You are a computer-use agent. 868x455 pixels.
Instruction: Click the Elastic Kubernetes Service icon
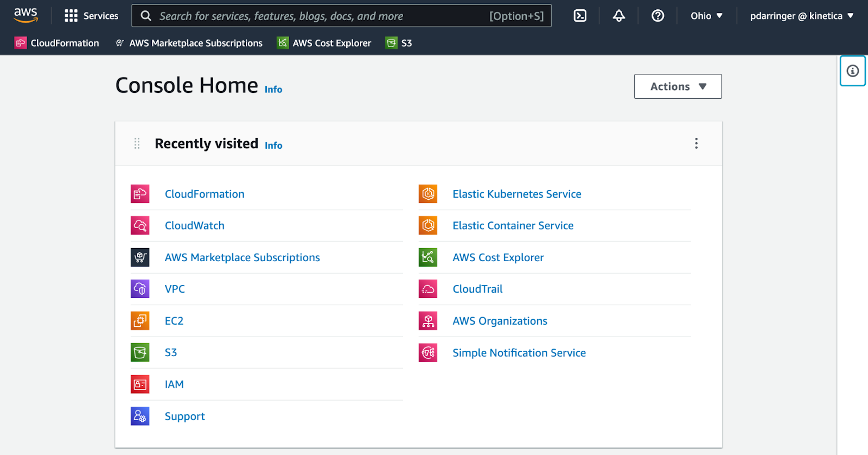428,194
